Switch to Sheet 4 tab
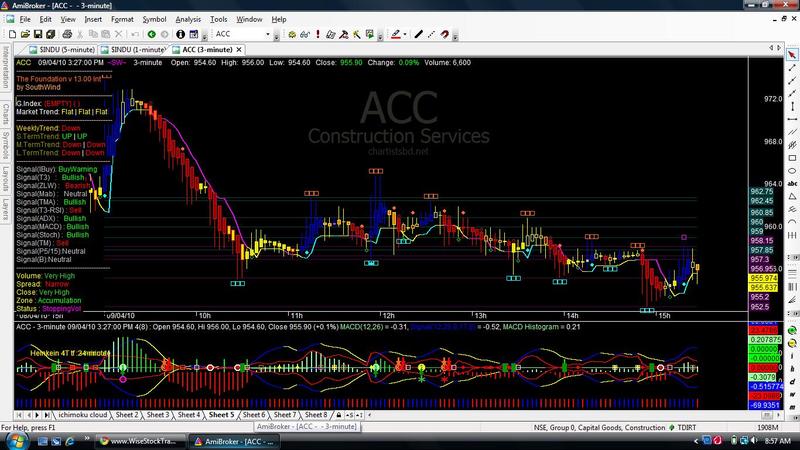 click(189, 415)
